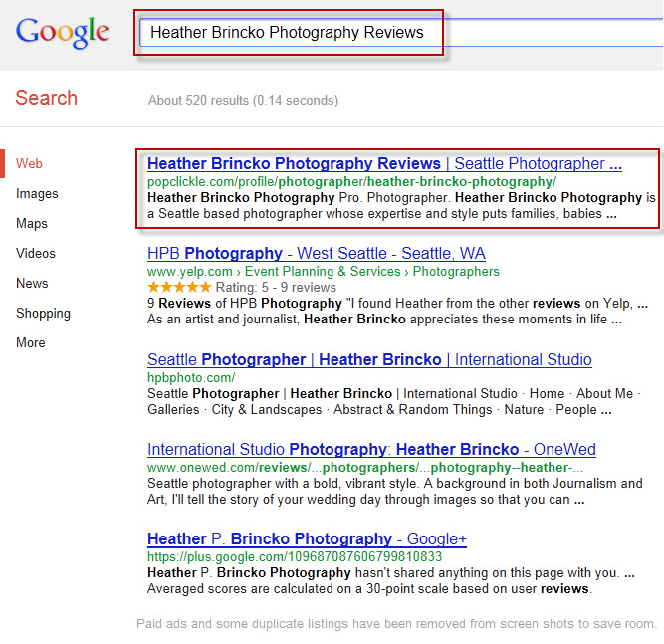This screenshot has width=664, height=644.
Task: Focus the Google search input field
Action: (400, 32)
